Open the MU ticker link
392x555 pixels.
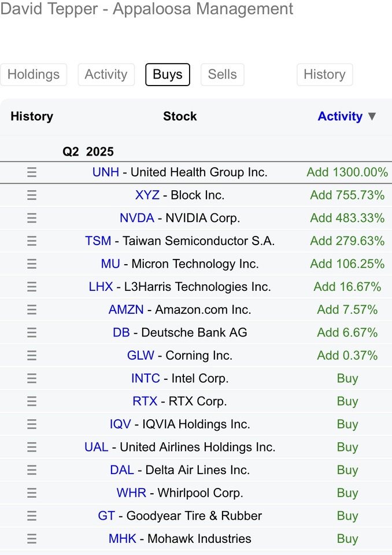[110, 264]
